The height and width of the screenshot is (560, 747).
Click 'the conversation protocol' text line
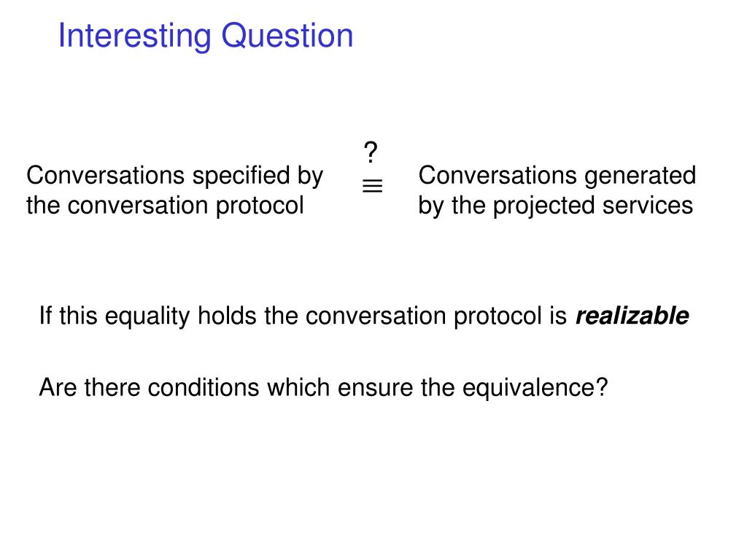coord(165,206)
